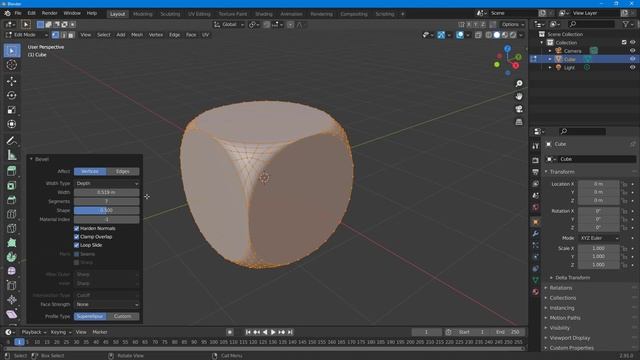This screenshot has width=640, height=360.
Task: Open the Render properties tab icon
Action: click(536, 160)
